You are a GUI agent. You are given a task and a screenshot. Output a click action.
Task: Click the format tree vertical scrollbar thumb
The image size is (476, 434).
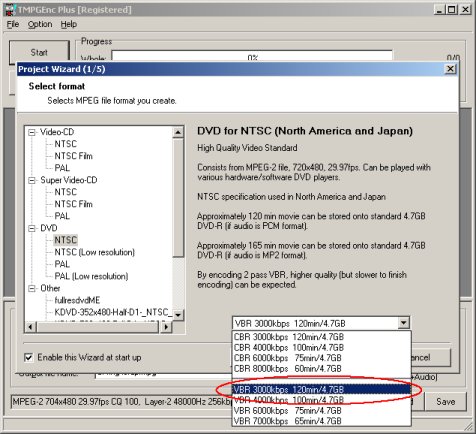point(178,197)
